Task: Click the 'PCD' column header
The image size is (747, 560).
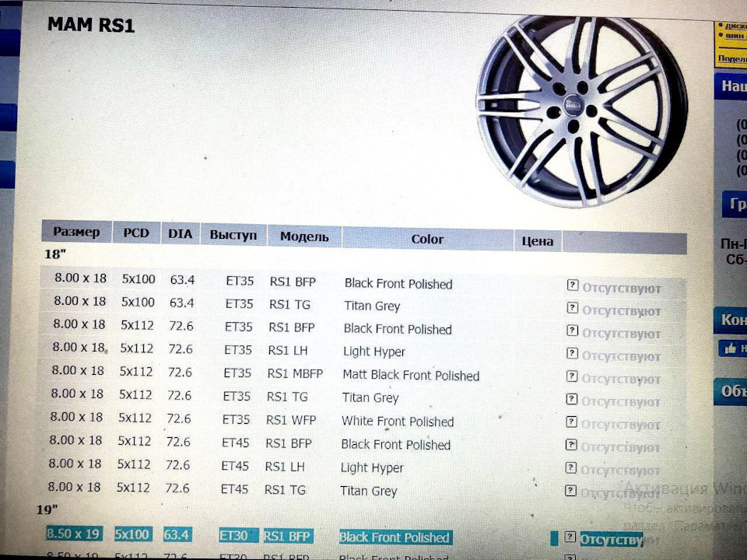Action: click(136, 233)
